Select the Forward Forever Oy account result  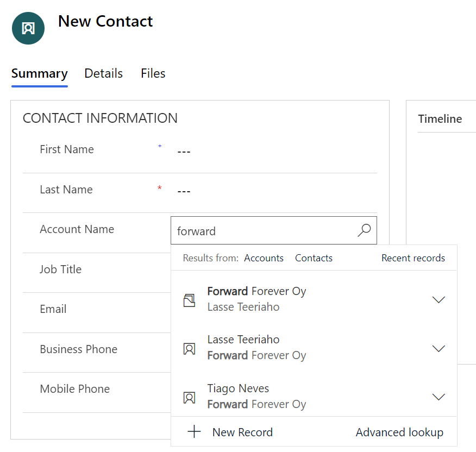[314, 299]
